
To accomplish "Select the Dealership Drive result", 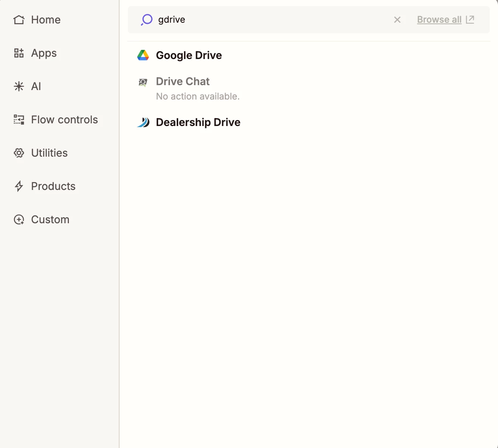I will tap(198, 122).
